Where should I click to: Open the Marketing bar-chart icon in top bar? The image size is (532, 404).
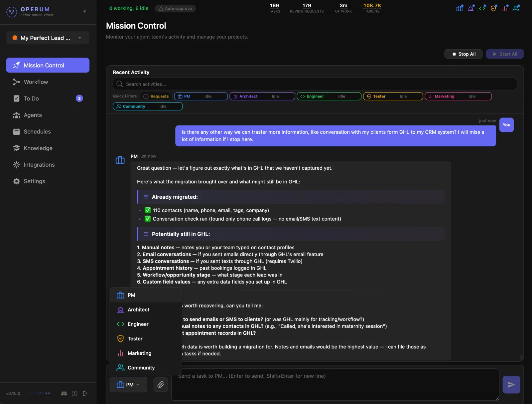tap(504, 8)
